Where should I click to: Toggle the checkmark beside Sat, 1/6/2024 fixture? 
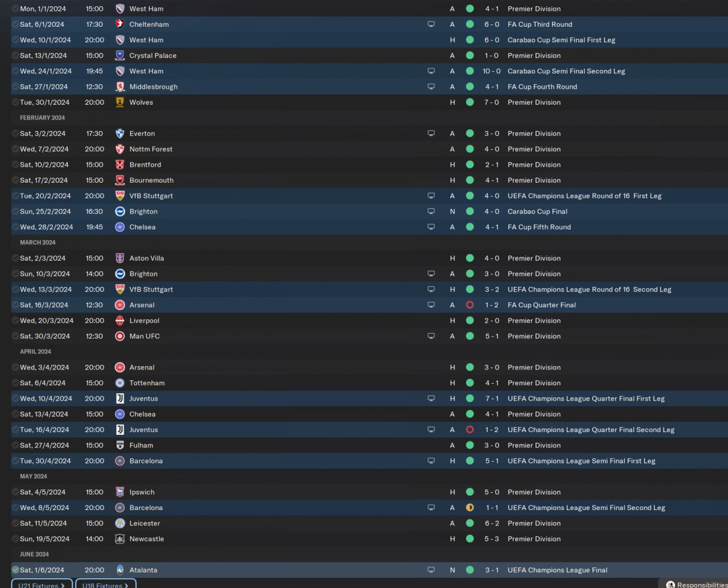[15, 570]
